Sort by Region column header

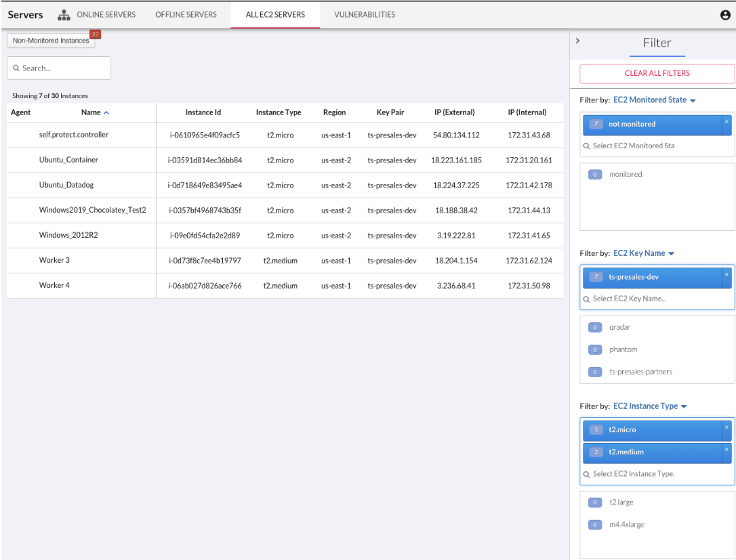tap(334, 112)
